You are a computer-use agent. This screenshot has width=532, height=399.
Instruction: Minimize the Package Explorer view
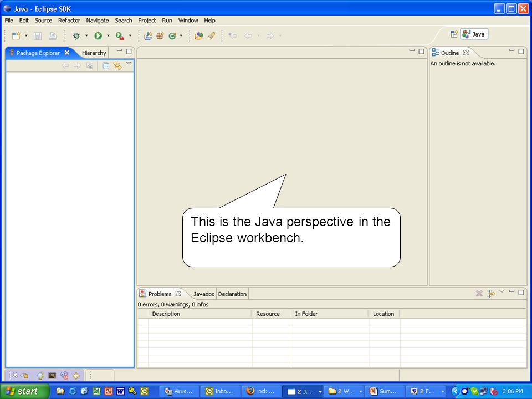[120, 50]
